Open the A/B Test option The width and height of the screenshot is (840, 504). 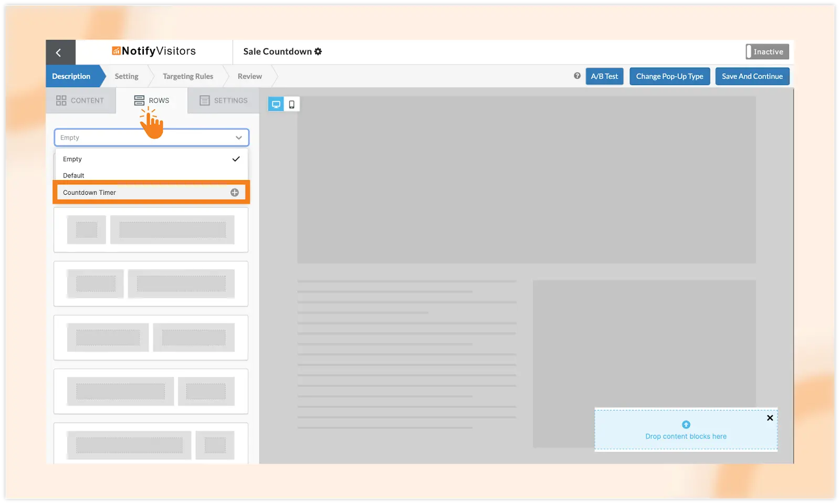point(604,77)
